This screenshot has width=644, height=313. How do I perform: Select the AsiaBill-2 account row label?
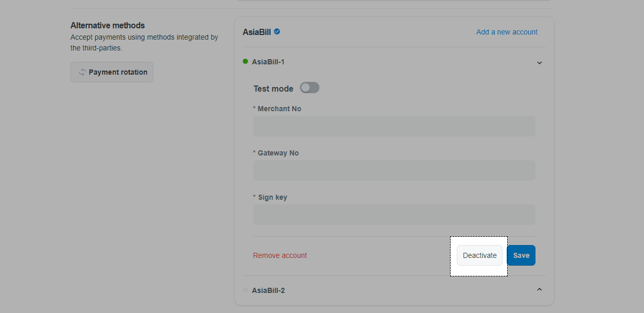268,290
